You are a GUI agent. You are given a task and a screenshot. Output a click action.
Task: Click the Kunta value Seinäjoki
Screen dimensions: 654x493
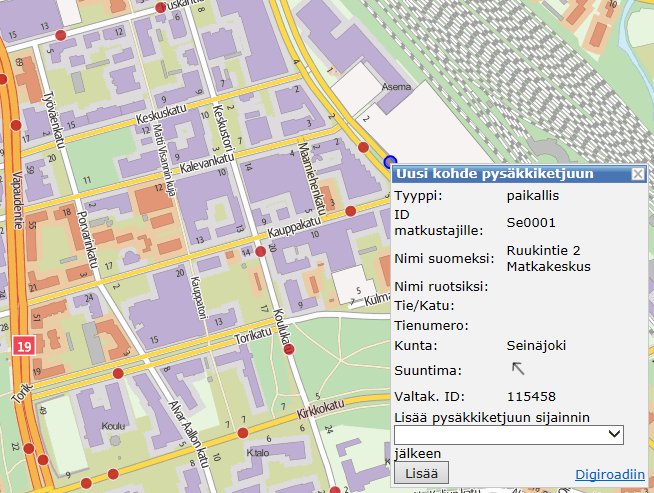(x=536, y=345)
